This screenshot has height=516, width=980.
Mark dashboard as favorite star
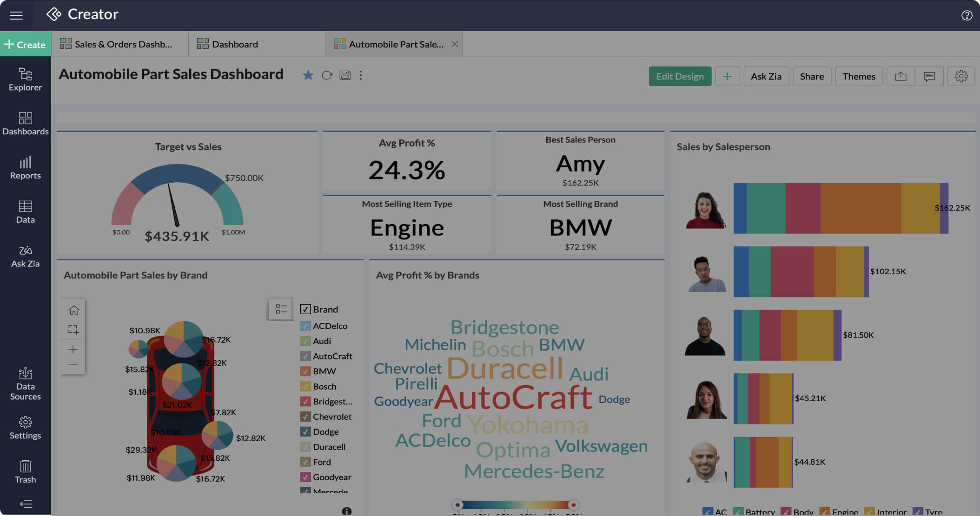308,75
